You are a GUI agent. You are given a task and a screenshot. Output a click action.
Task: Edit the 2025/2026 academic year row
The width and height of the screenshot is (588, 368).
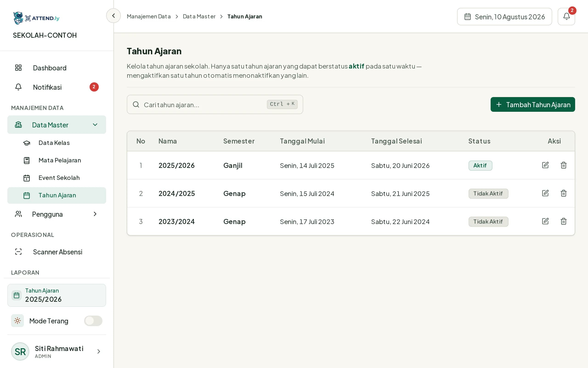[545, 165]
